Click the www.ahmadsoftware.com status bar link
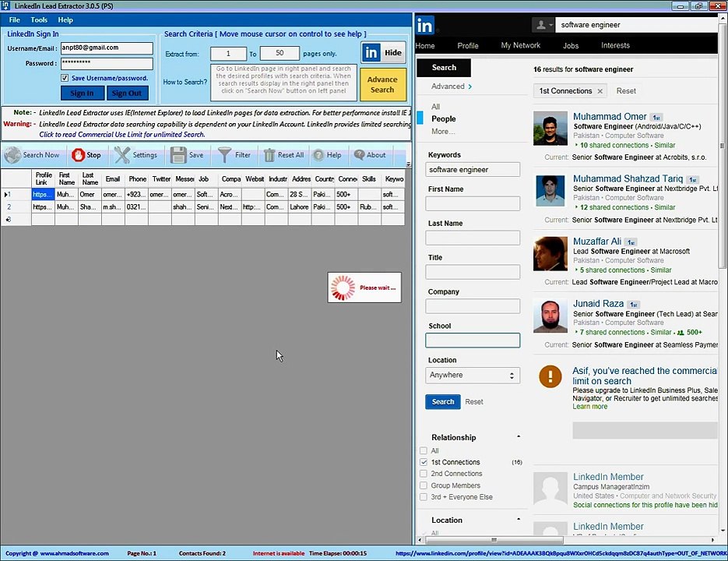This screenshot has height=561, width=728. pyautogui.click(x=74, y=553)
